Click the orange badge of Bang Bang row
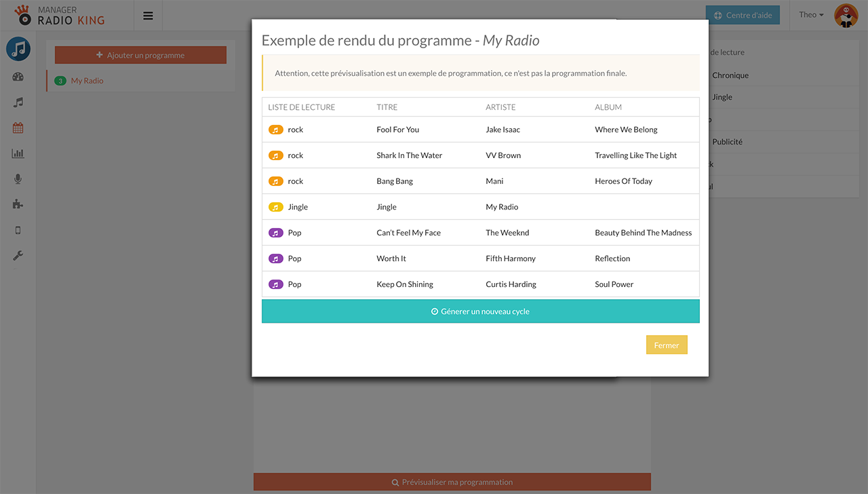The height and width of the screenshot is (494, 868). click(x=276, y=181)
